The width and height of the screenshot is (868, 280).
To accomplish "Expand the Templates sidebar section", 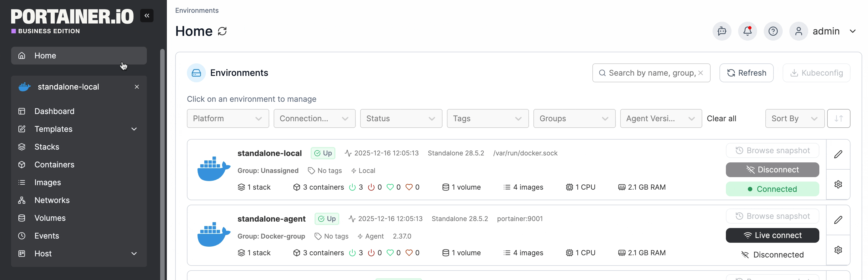I will [134, 129].
